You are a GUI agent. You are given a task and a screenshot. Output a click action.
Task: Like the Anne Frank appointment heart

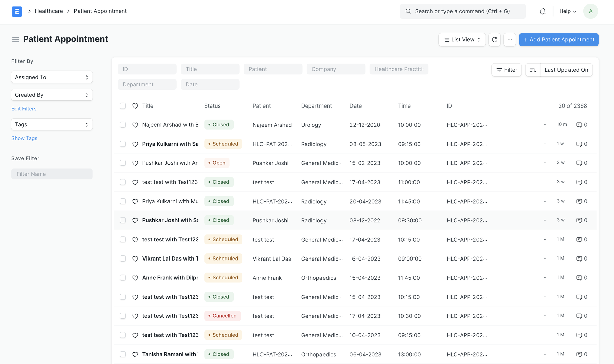click(135, 278)
